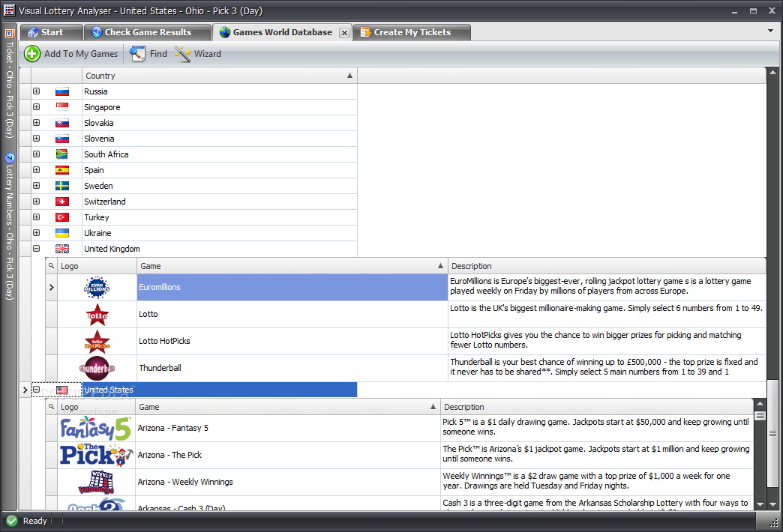The image size is (783, 532).
Task: Click the UK games Logo column header
Action: (97, 266)
